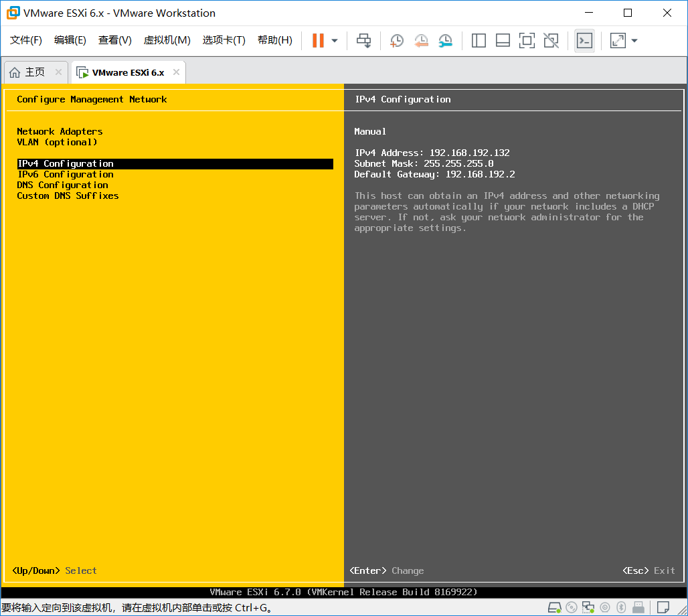Select Network Adapters in the menu
The width and height of the screenshot is (688, 616).
point(60,131)
